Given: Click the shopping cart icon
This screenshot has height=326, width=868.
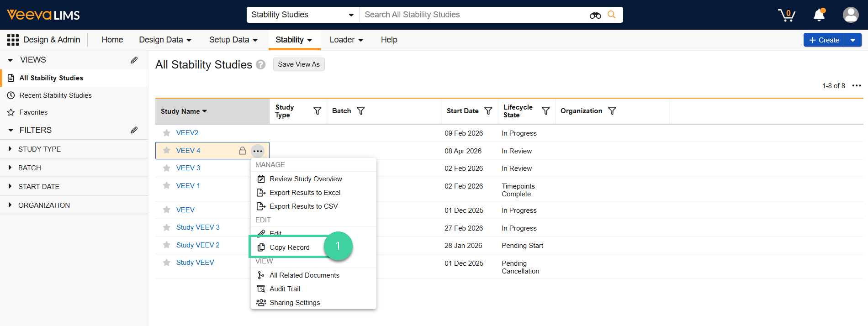Looking at the screenshot, I should [786, 15].
